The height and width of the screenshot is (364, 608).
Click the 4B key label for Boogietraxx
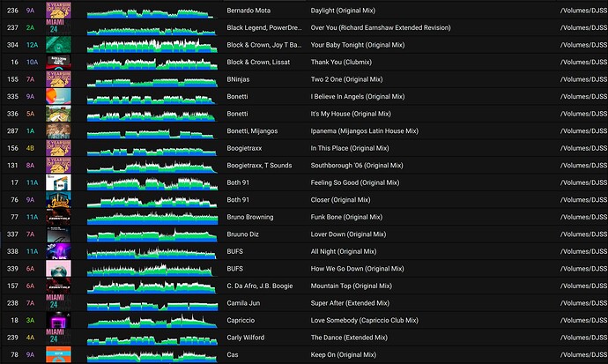[x=31, y=148]
